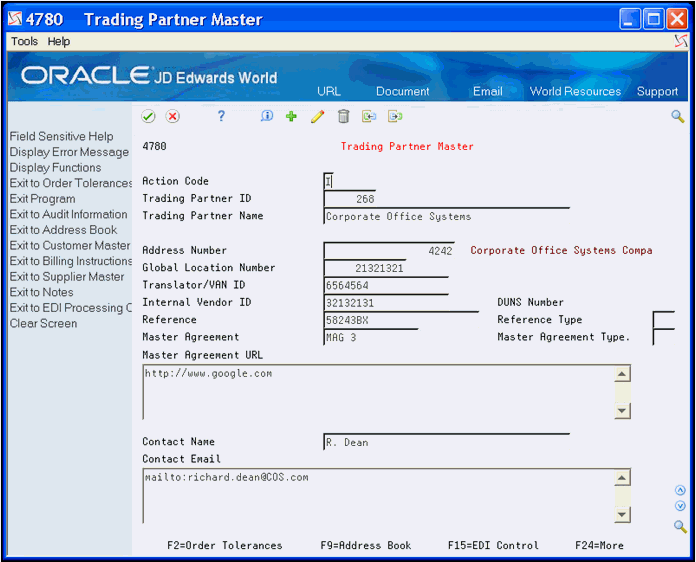This screenshot has width=696, height=562.
Task: Click the Trading Partner Name field
Action: click(x=447, y=216)
